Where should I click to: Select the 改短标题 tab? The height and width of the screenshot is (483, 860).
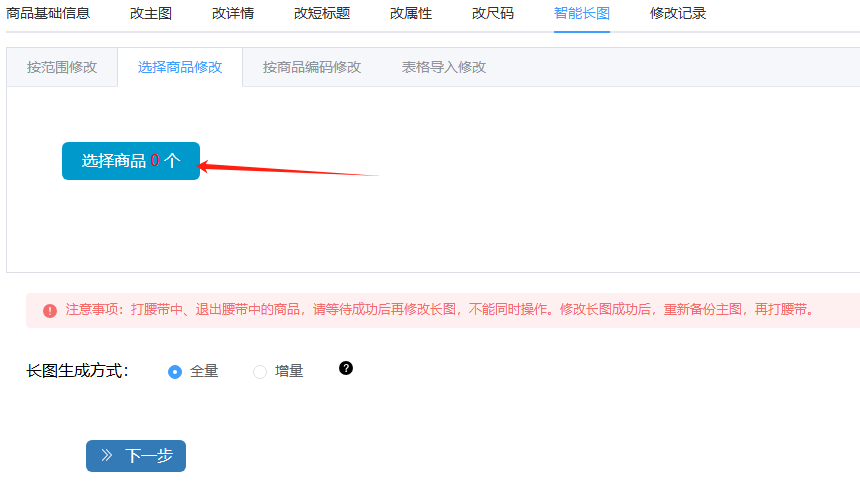[322, 13]
